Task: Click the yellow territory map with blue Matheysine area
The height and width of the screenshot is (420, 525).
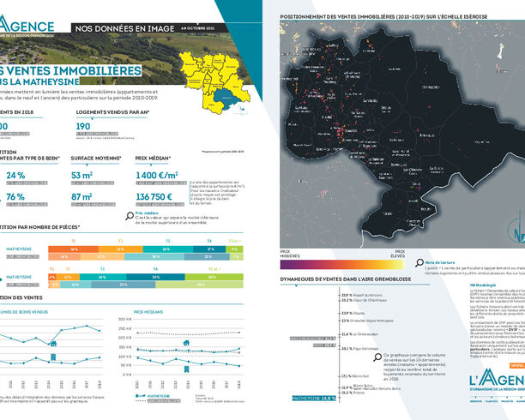Action: click(215, 82)
